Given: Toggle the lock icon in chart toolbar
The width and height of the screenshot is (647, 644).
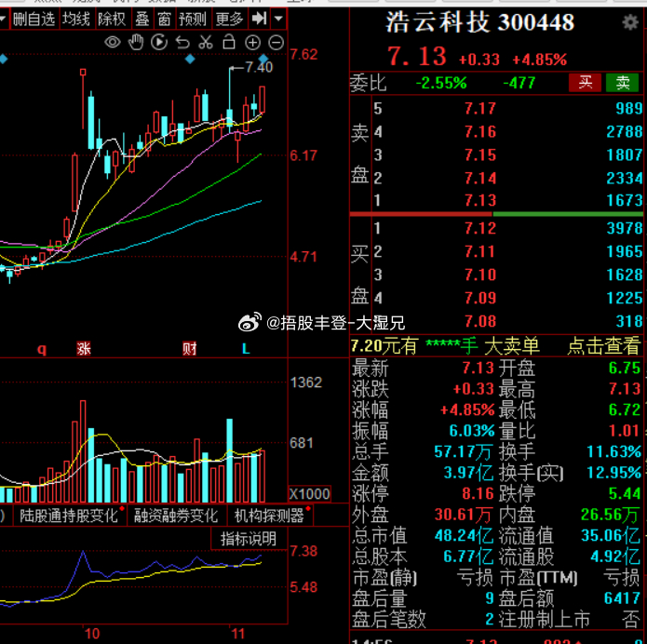Looking at the screenshot, I should coord(229,42).
